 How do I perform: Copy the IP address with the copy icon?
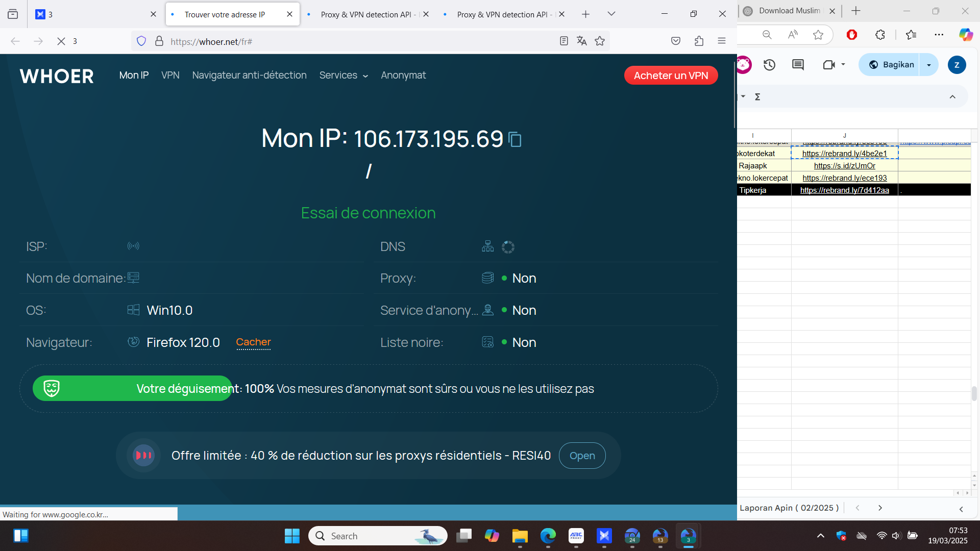coord(515,139)
